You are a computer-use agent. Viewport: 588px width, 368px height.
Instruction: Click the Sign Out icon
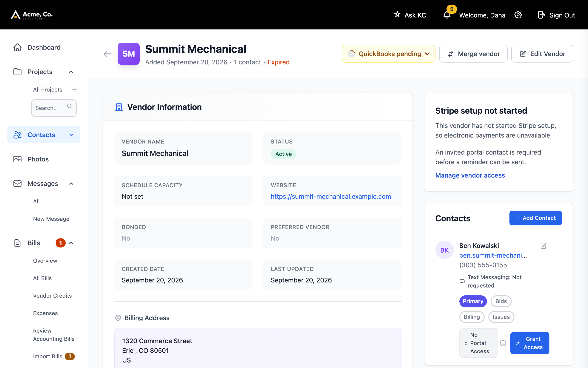point(541,15)
